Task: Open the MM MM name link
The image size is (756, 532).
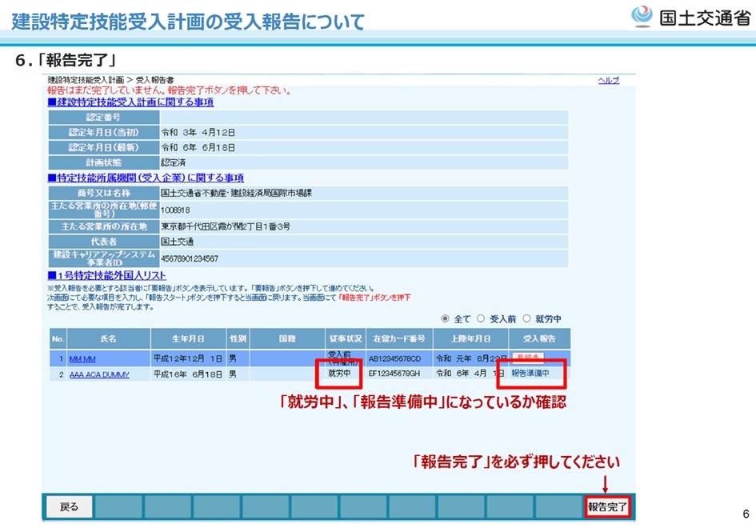Action: (x=83, y=359)
